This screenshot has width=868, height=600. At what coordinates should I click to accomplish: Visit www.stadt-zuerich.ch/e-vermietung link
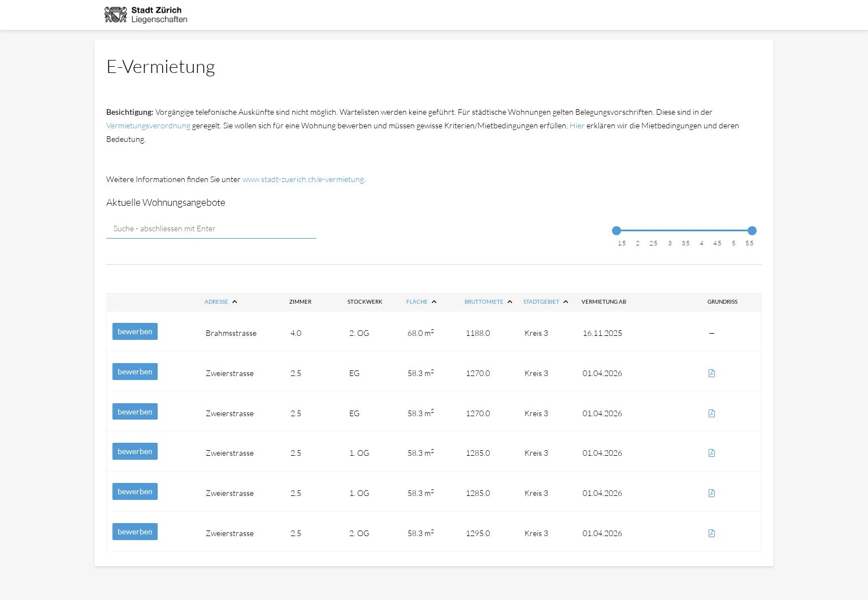303,179
